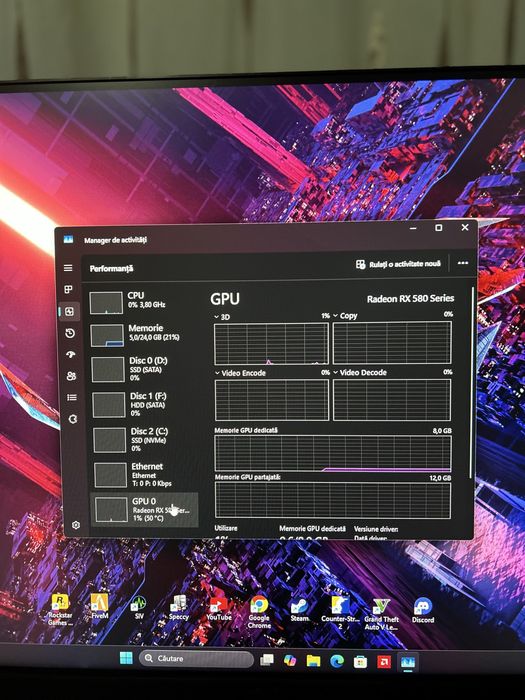The image size is (525, 700).
Task: Select Disc 0 (D:) performance entry
Action: coord(144,369)
